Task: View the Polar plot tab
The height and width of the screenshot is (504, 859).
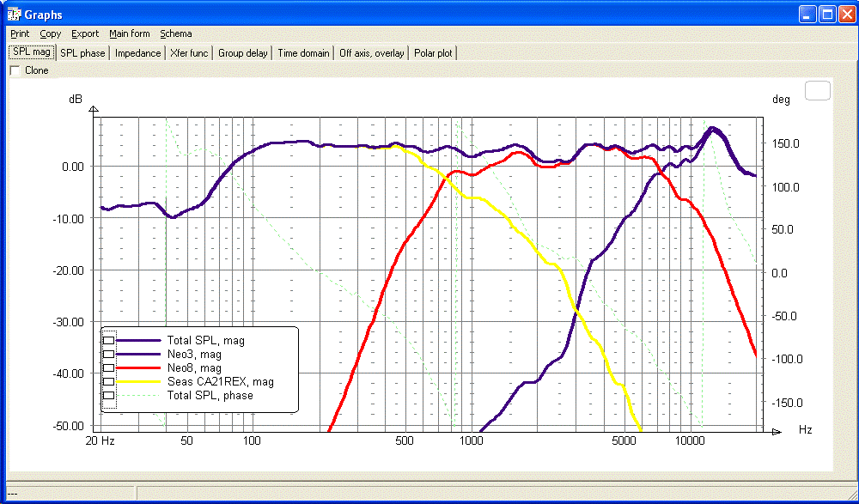Action: [x=433, y=53]
